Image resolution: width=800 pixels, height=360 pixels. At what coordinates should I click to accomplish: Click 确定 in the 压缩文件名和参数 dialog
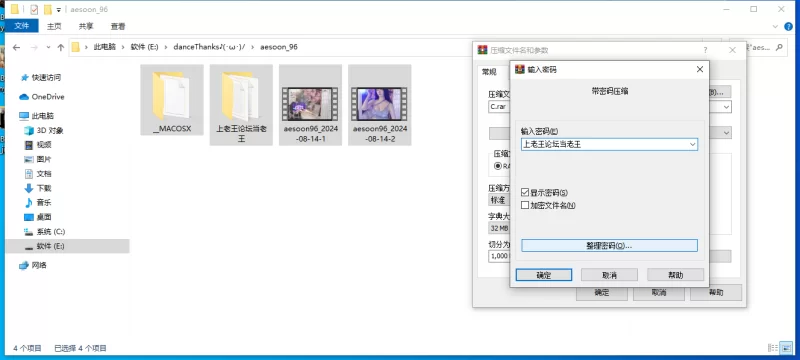[602, 293]
